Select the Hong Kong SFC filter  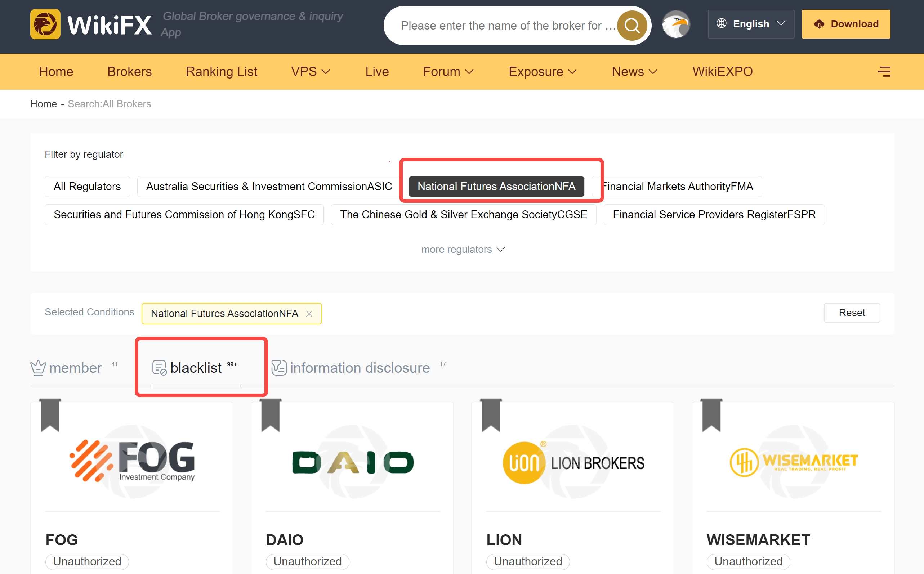[184, 215]
